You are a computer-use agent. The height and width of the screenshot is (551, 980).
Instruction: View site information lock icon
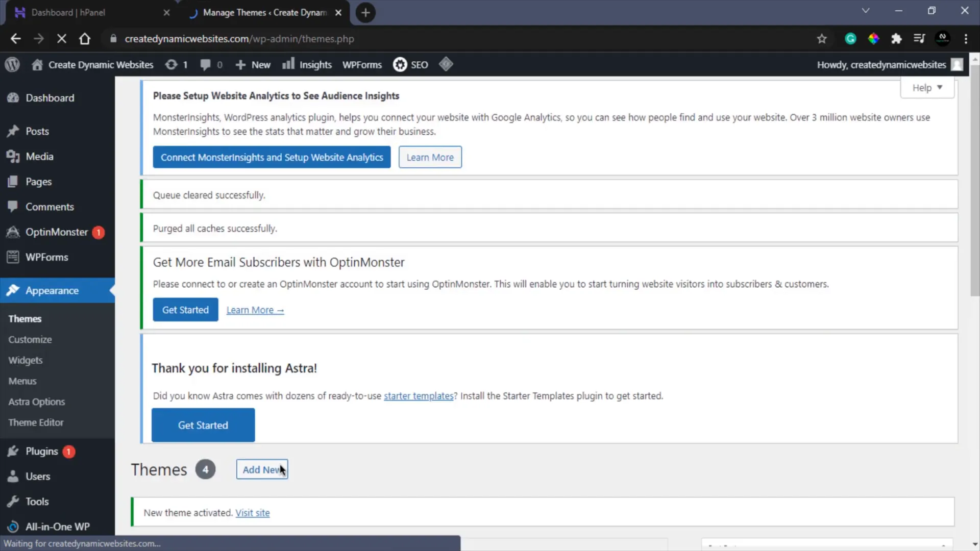(x=113, y=39)
